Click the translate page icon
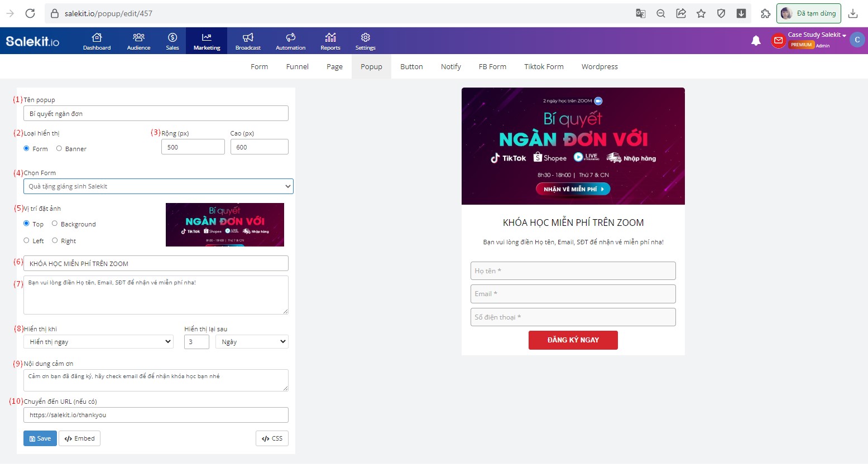 (x=641, y=13)
